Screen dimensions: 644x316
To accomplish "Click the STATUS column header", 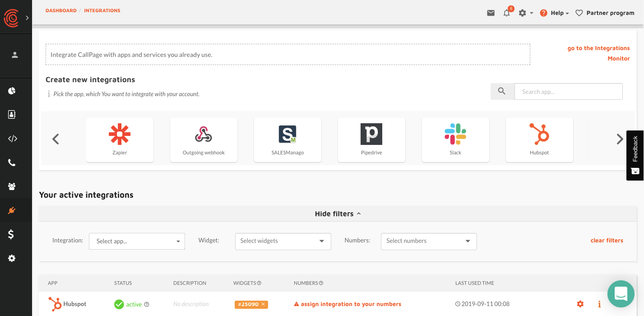I will click(x=123, y=283).
